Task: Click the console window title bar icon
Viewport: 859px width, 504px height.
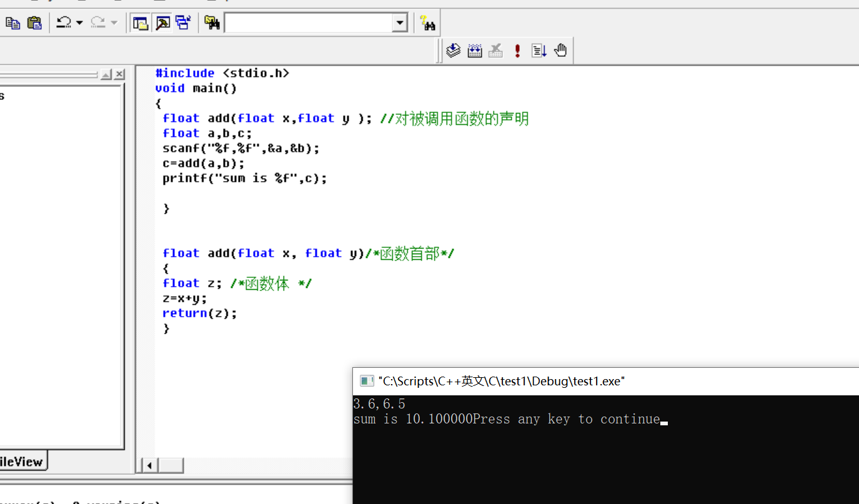Action: click(x=367, y=381)
